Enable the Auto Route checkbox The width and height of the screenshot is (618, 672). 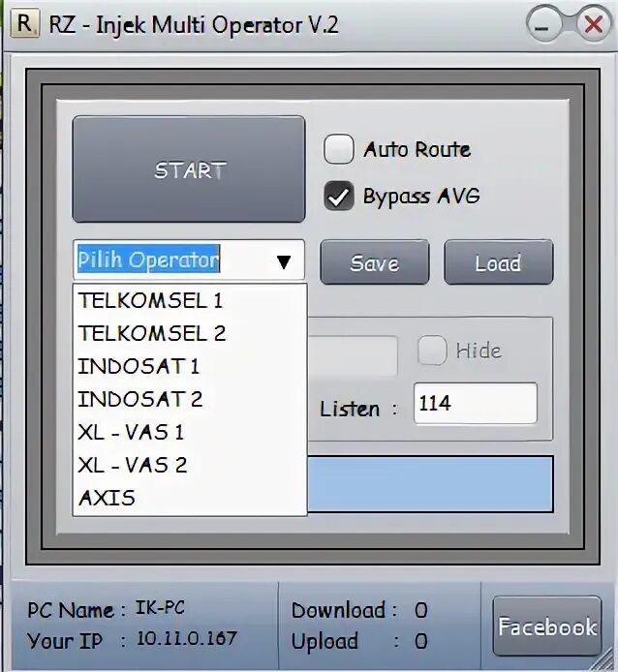pyautogui.click(x=339, y=149)
